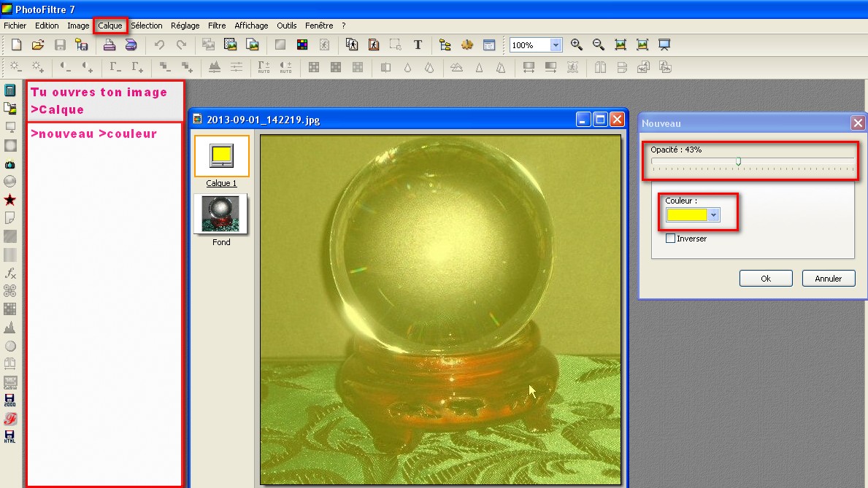The height and width of the screenshot is (488, 868).
Task: Close the Nouveau dialog with its X button
Action: pos(858,123)
